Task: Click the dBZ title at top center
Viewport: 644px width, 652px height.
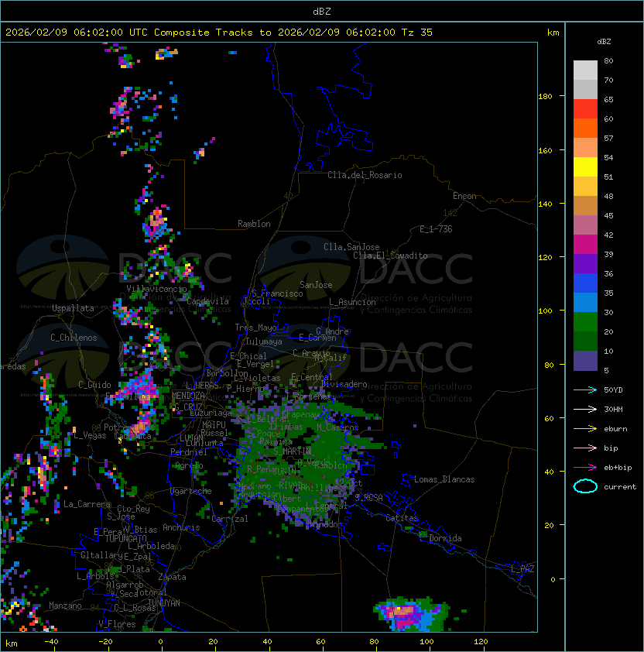Action: pos(322,12)
